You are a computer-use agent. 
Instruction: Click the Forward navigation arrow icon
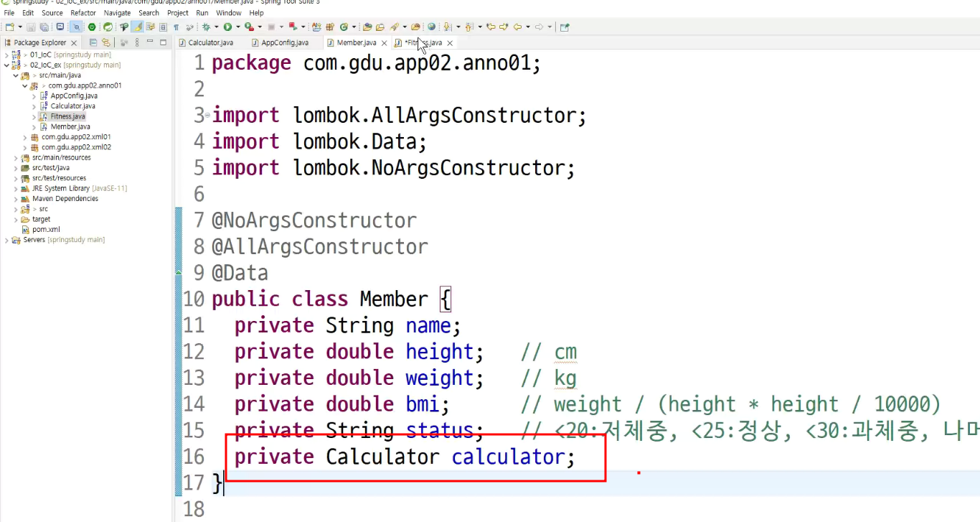(x=539, y=27)
